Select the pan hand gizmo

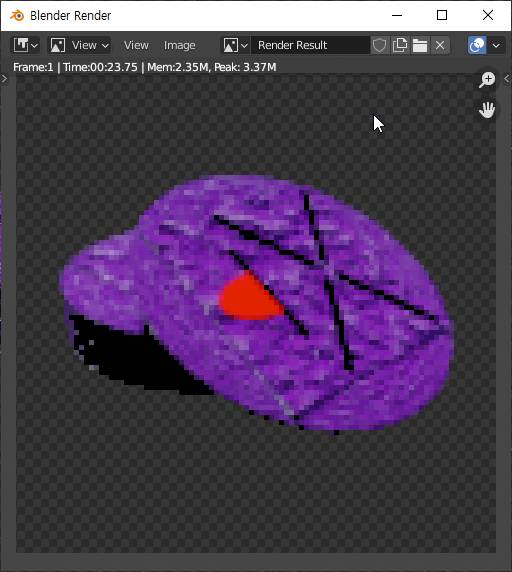coord(487,109)
